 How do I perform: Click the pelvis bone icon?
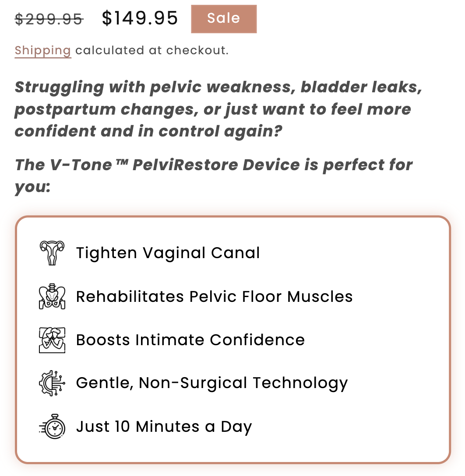[52, 296]
